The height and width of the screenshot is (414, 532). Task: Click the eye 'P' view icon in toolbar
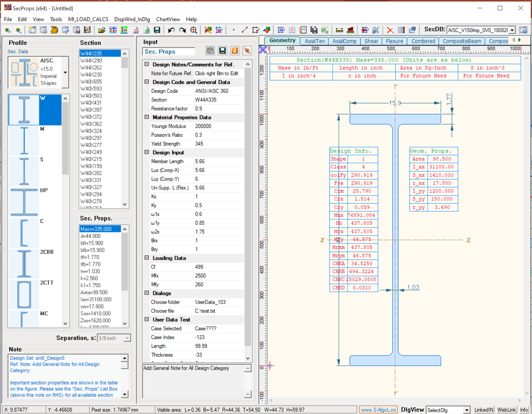(7, 30)
